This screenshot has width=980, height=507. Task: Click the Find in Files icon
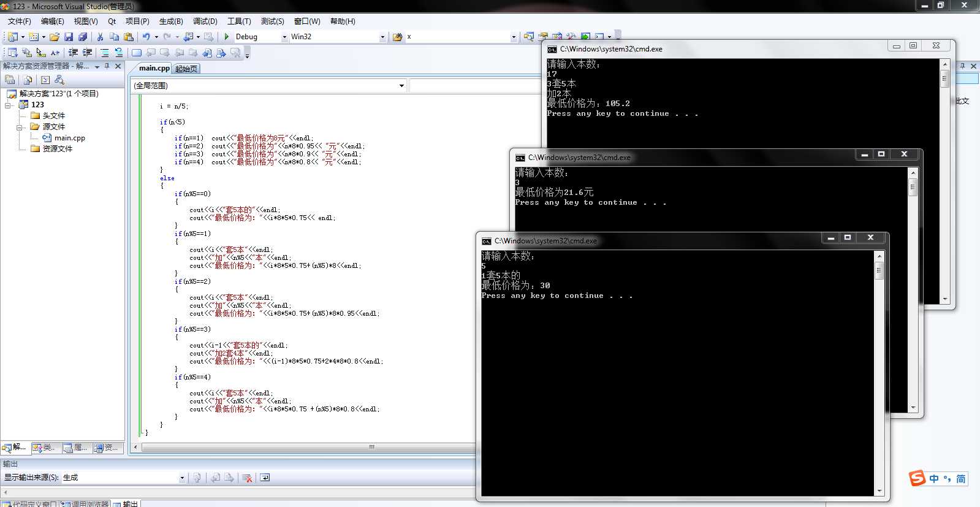tap(397, 37)
